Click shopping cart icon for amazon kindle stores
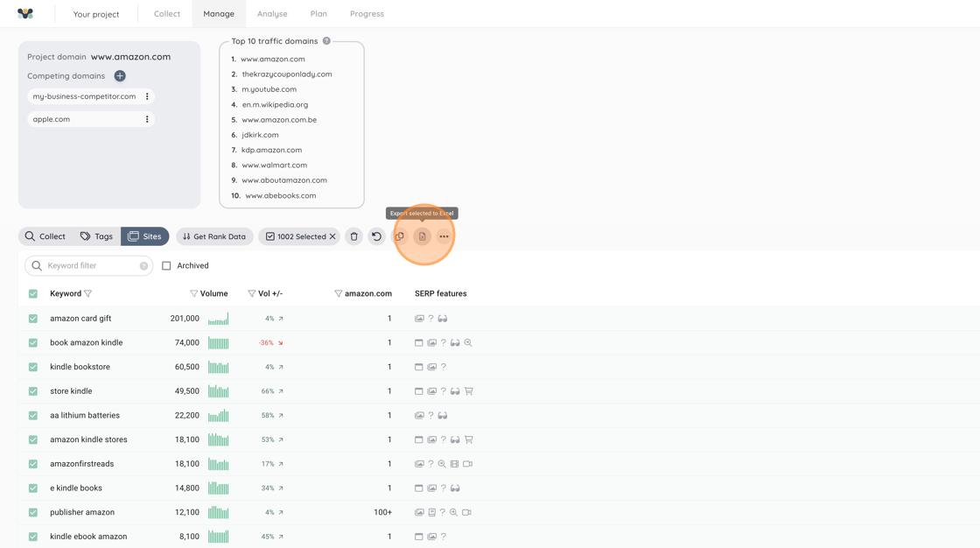The height and width of the screenshot is (548, 980). [469, 439]
